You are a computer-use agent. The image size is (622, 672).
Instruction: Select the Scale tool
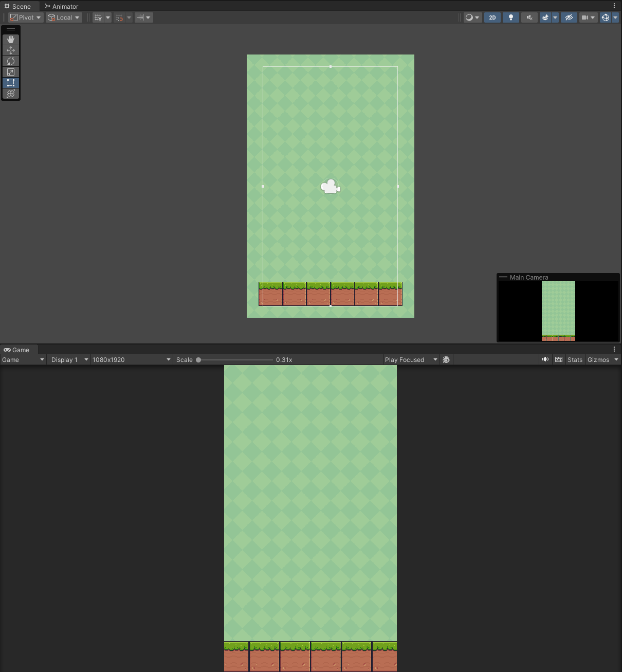pos(11,72)
